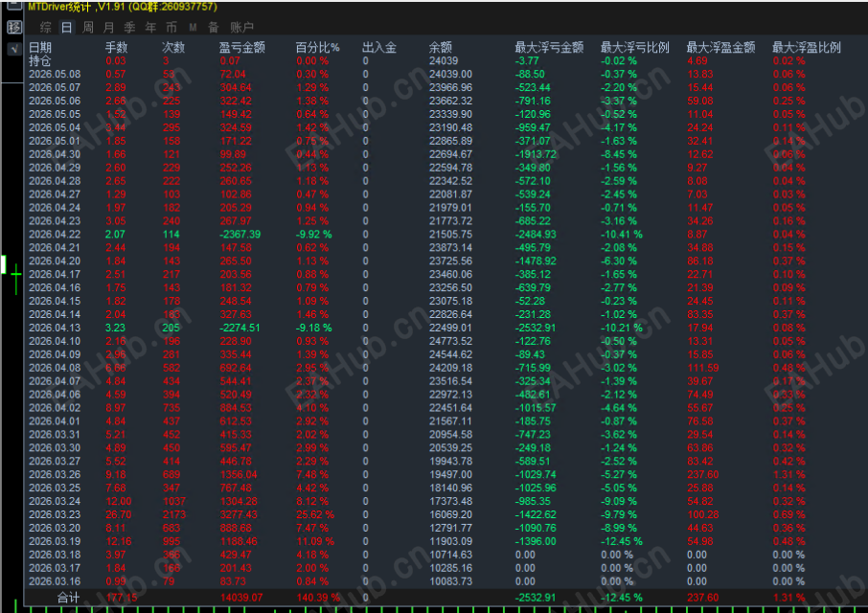The height and width of the screenshot is (613, 868).
Task: Click the balance 24773.52
Action: [450, 341]
